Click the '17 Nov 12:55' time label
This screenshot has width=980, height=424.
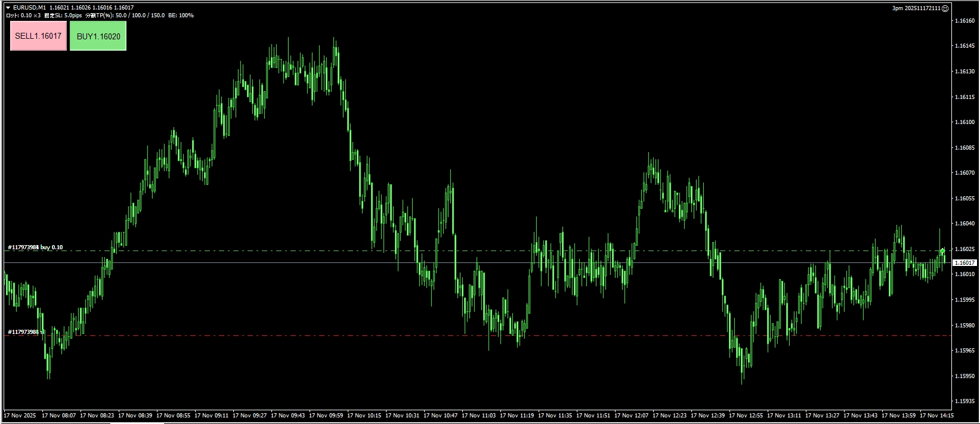pos(746,415)
